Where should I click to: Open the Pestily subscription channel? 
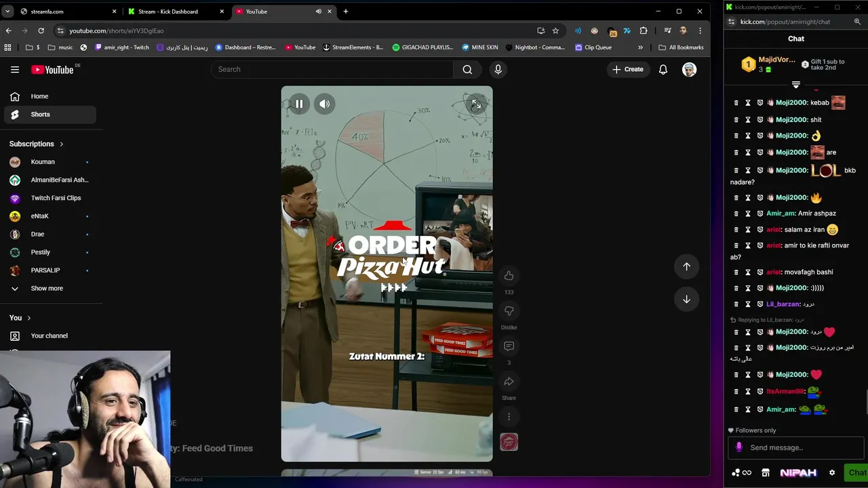(50, 252)
